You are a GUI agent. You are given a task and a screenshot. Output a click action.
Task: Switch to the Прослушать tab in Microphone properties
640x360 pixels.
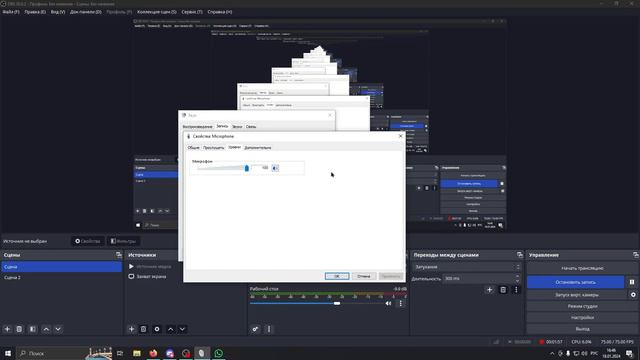point(213,148)
